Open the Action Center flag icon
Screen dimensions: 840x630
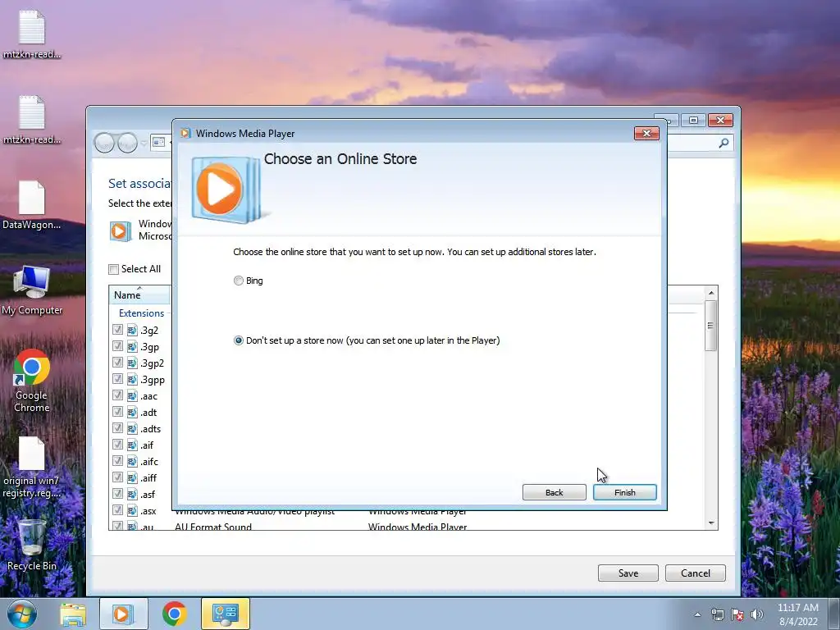[x=737, y=614]
